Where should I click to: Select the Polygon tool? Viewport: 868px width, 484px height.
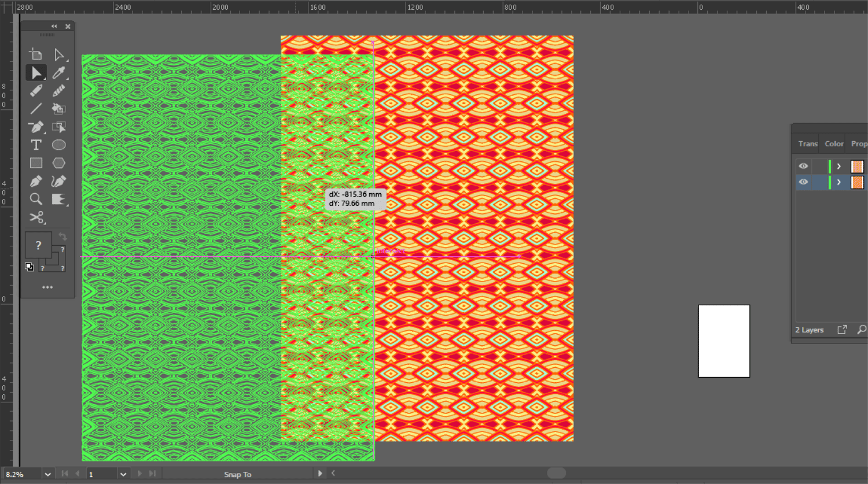(58, 163)
